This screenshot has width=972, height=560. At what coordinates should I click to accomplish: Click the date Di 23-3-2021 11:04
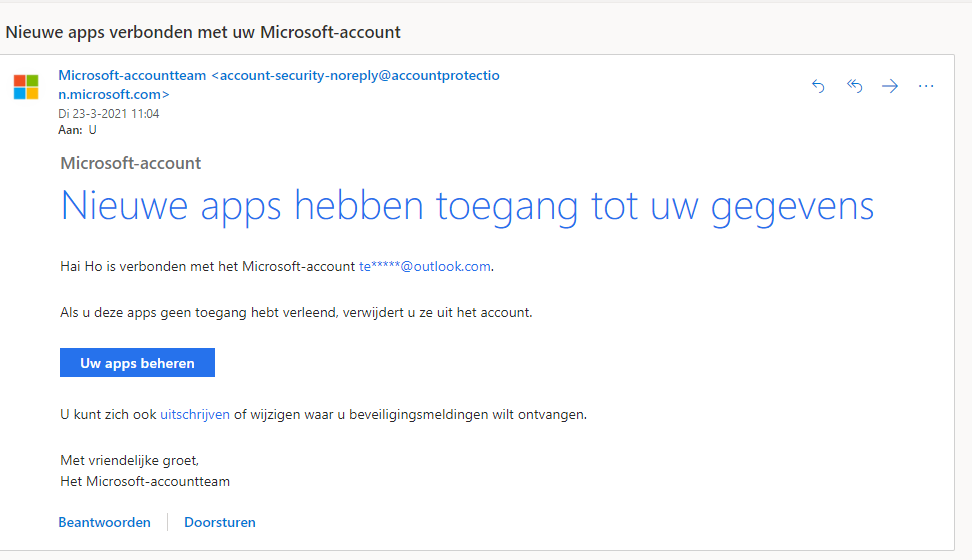coord(108,113)
